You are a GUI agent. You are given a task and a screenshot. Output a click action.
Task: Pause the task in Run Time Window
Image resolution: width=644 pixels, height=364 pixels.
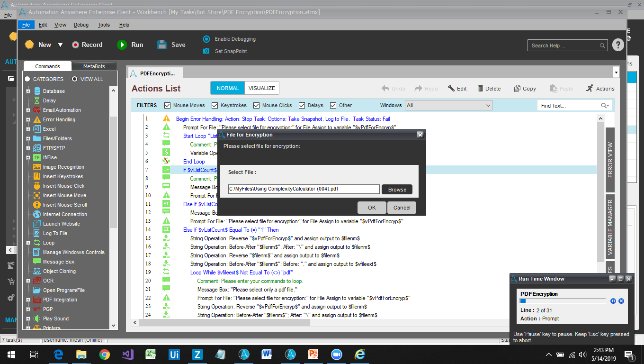click(613, 301)
